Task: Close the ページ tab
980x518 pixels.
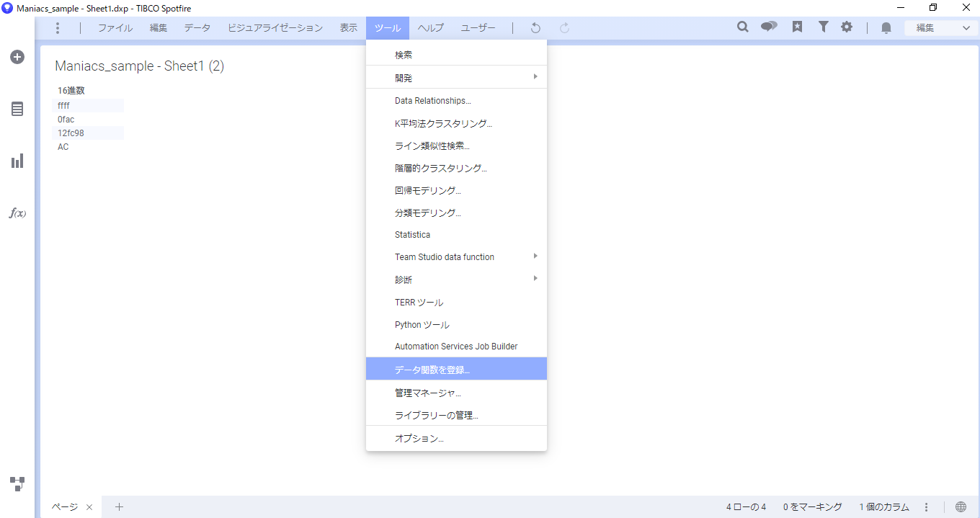Action: coord(89,507)
